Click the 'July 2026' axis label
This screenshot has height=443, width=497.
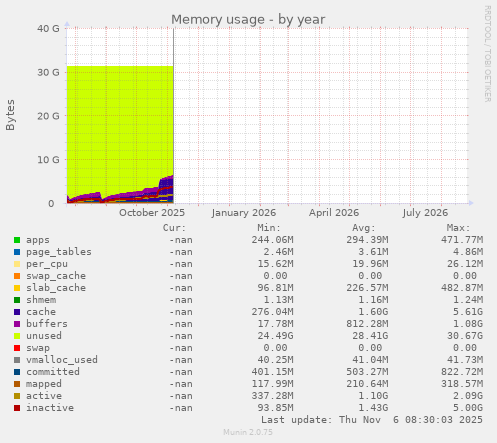point(425,213)
